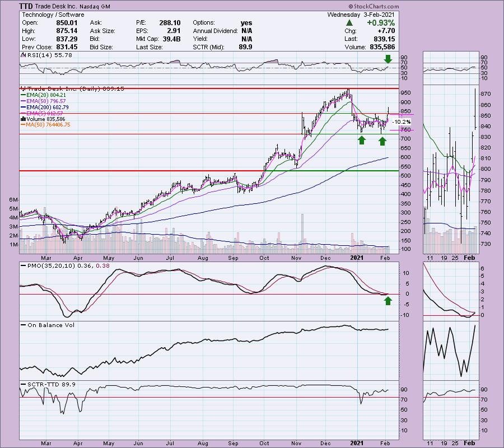
Task: Click the -5 label on the PMO axis
Action: coord(407,305)
